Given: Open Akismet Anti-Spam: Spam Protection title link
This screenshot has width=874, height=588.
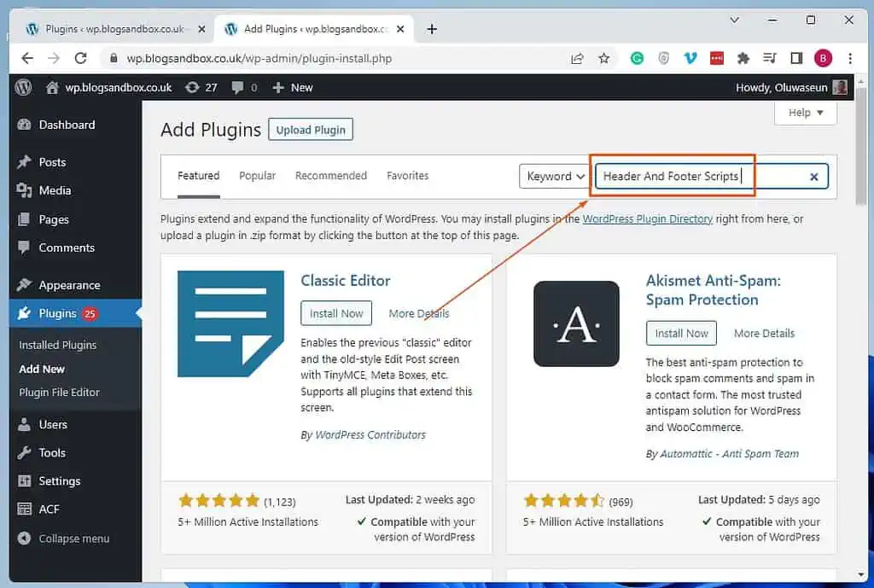Looking at the screenshot, I should point(713,290).
